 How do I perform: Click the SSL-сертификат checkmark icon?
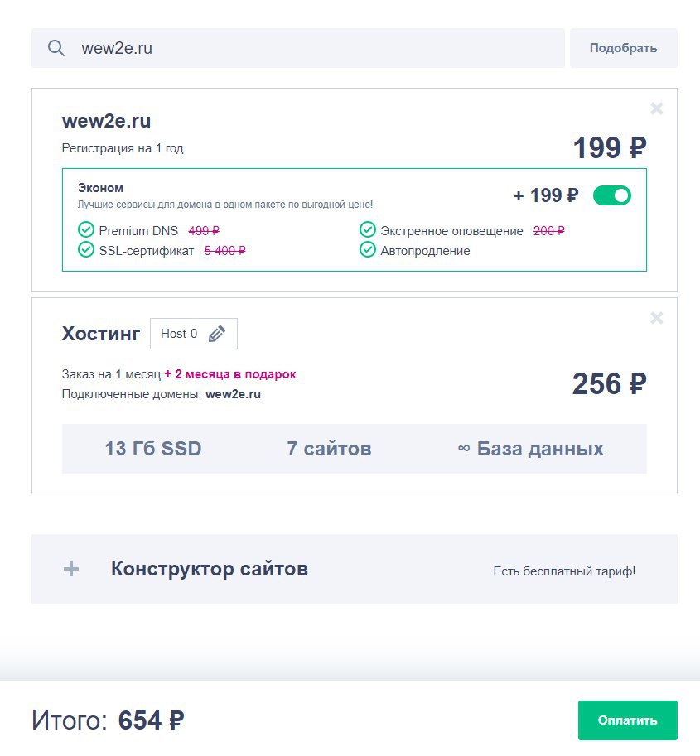[x=85, y=249]
